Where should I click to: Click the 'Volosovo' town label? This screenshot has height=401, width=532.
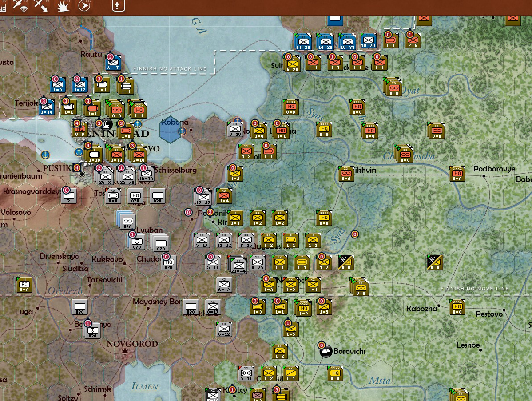[16, 212]
